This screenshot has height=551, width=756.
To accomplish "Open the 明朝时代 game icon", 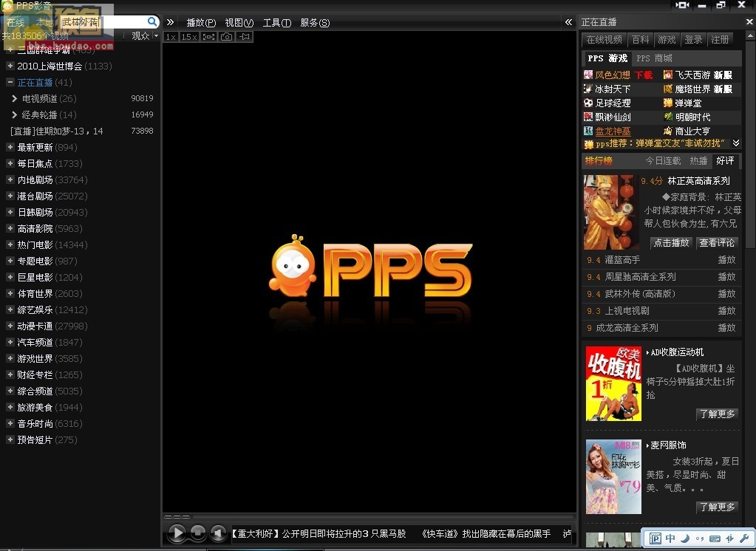I will (x=668, y=117).
